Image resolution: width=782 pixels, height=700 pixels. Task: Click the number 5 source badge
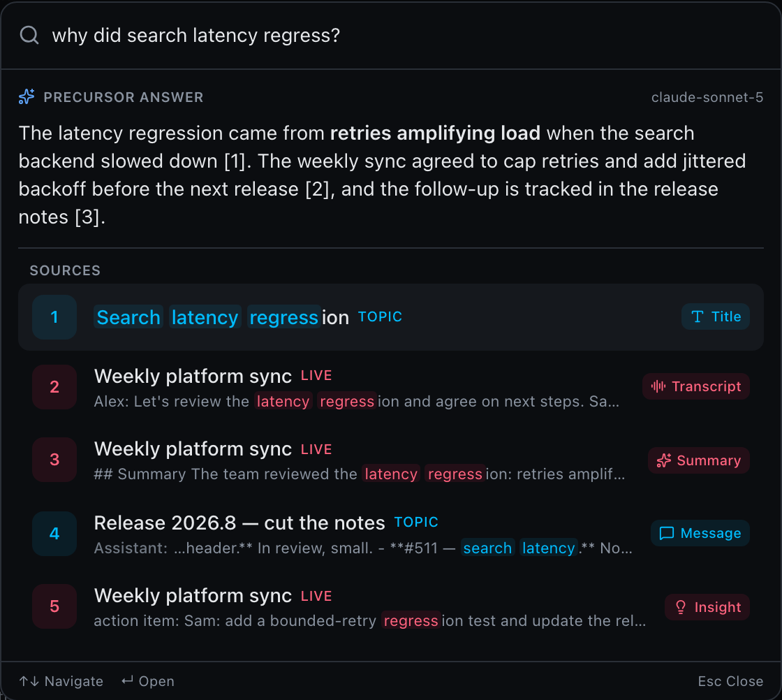(54, 606)
